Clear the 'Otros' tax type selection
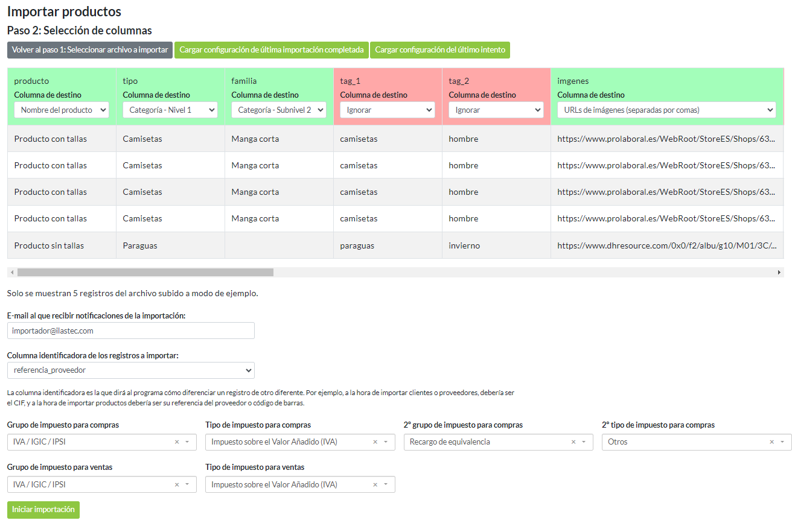This screenshot has width=792, height=532. click(771, 442)
